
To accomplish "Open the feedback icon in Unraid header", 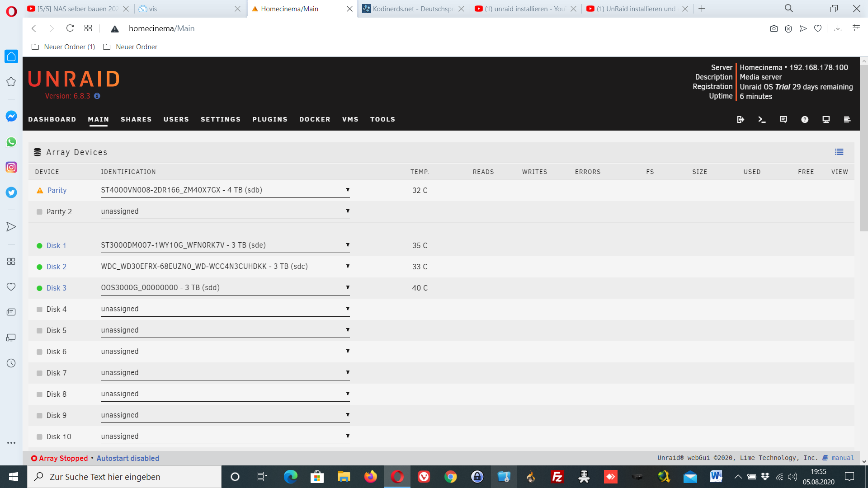I will [783, 119].
